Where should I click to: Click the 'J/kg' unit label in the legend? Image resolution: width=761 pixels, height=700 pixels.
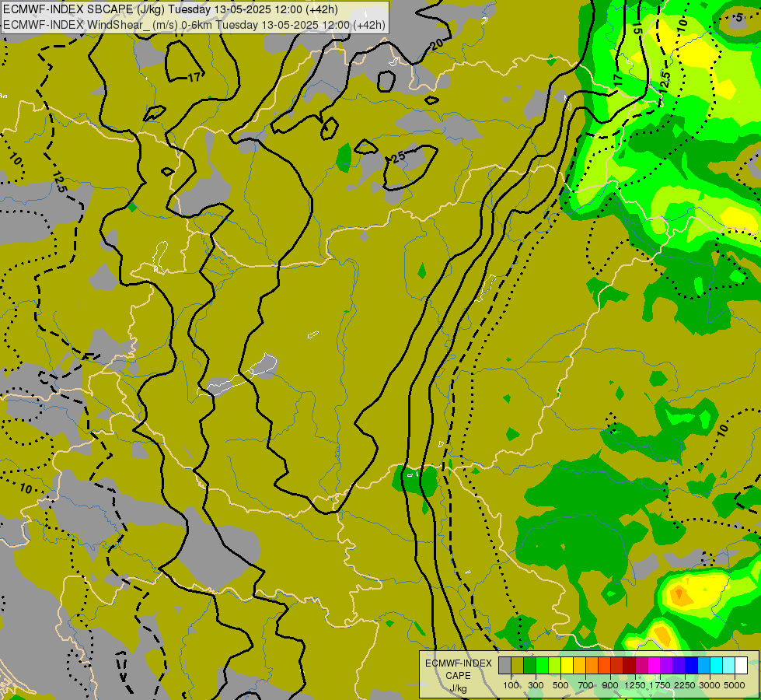tap(458, 688)
